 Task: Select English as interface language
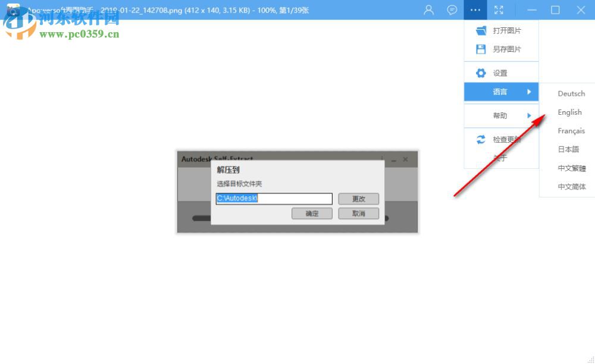[x=569, y=112]
